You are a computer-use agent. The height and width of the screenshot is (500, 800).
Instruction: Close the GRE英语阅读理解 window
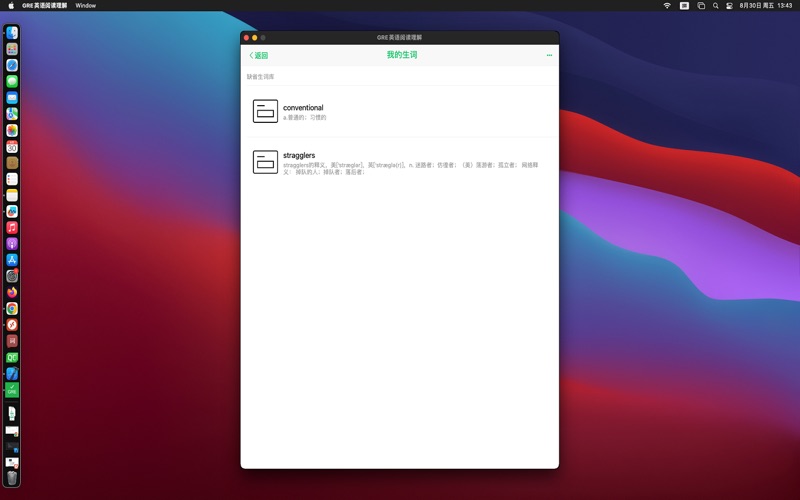(246, 37)
